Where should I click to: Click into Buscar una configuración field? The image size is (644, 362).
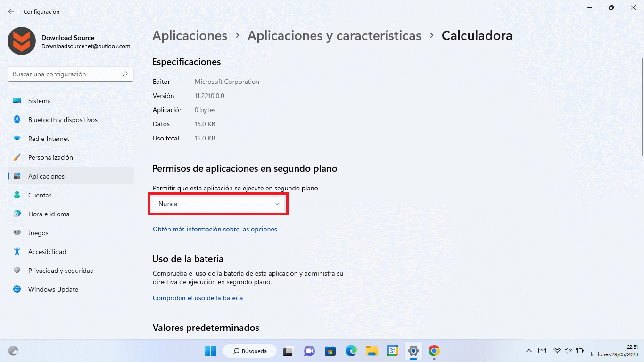71,74
